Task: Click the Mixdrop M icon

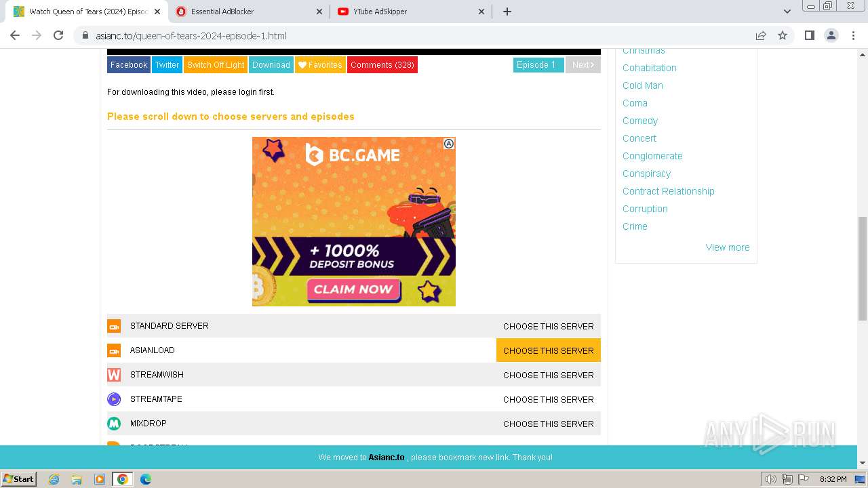Action: point(114,424)
